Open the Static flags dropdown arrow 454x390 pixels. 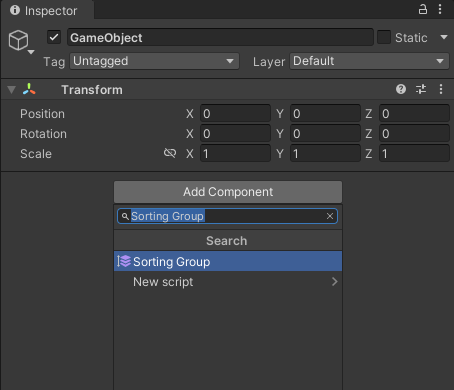444,37
